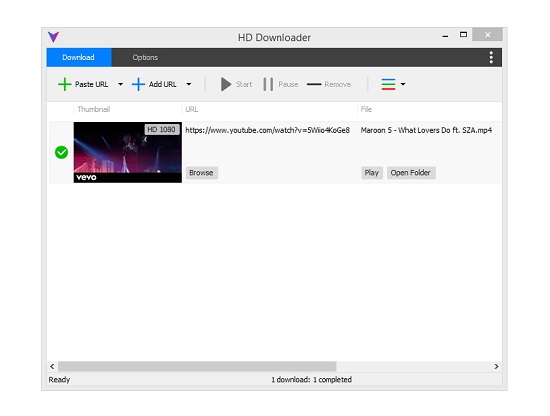
Task: Click the URL column header
Action: pyautogui.click(x=192, y=109)
